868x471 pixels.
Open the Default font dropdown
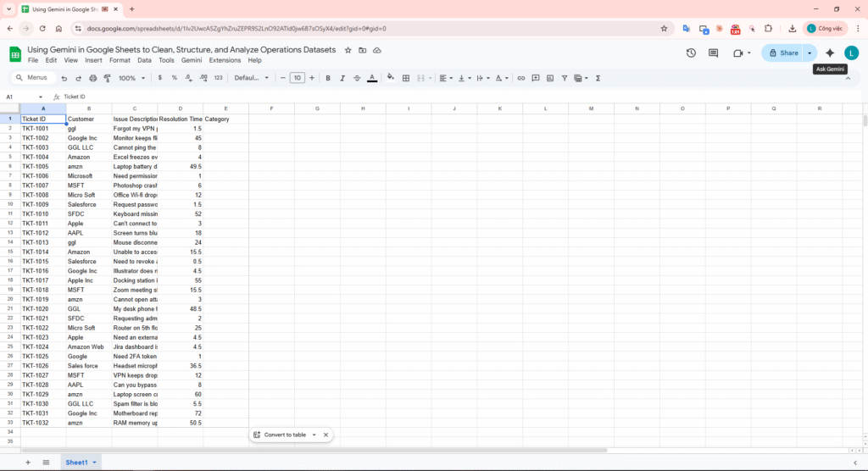251,78
